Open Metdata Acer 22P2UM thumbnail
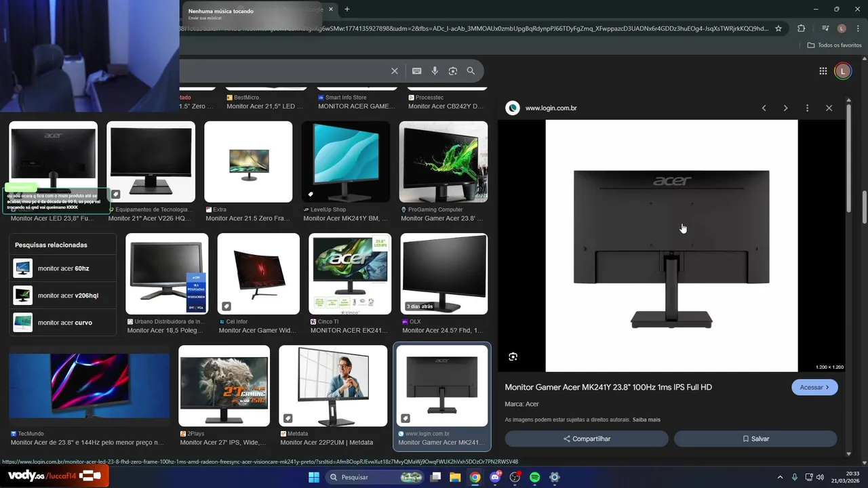The width and height of the screenshot is (868, 488). pos(333,386)
